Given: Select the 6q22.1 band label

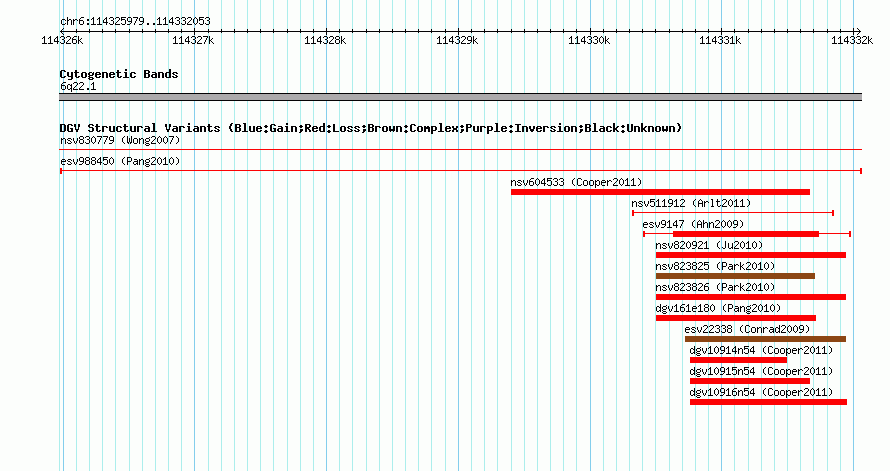Looking at the screenshot, I should pos(78,86).
